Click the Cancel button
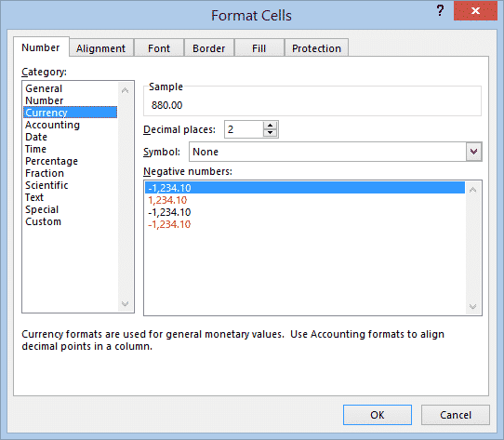The height and width of the screenshot is (440, 504). point(455,415)
